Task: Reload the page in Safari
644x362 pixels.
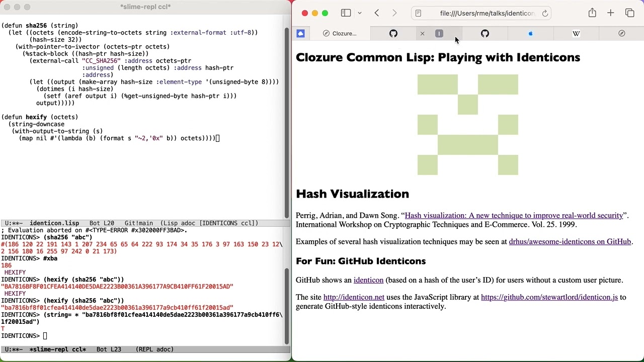Action: tap(545, 14)
